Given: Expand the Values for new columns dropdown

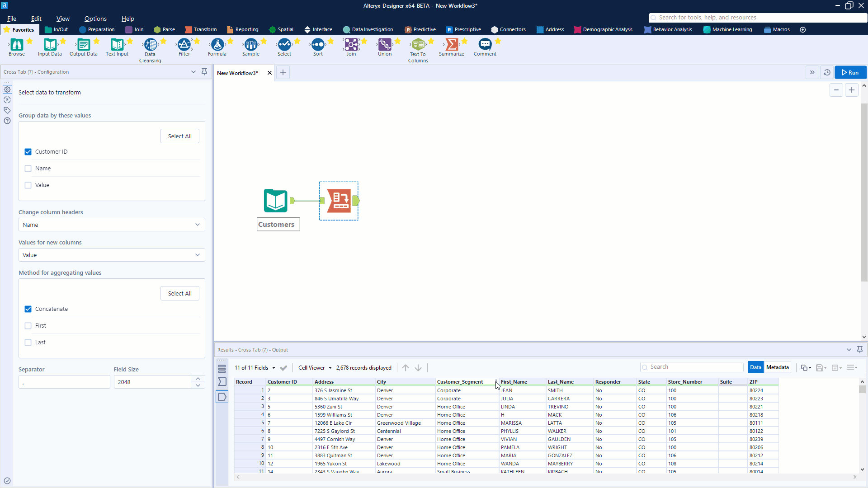Looking at the screenshot, I should (x=111, y=255).
